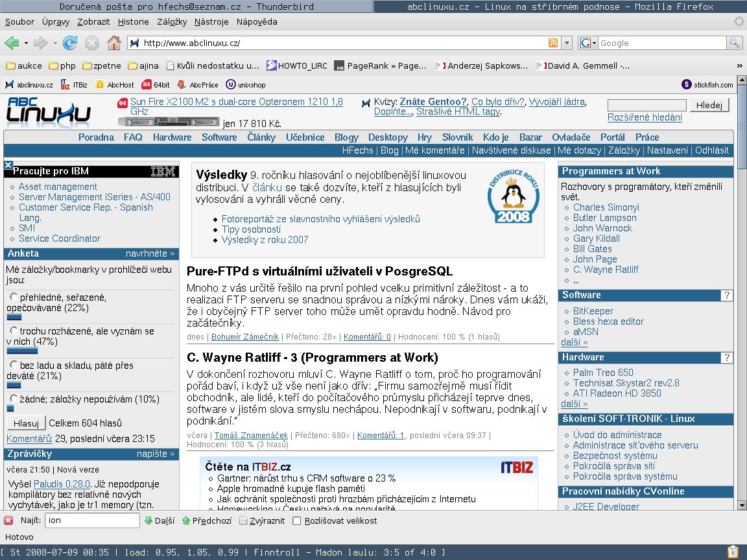Click the grey Forward arrow button
Viewport: 747px width, 560px height.
click(40, 43)
